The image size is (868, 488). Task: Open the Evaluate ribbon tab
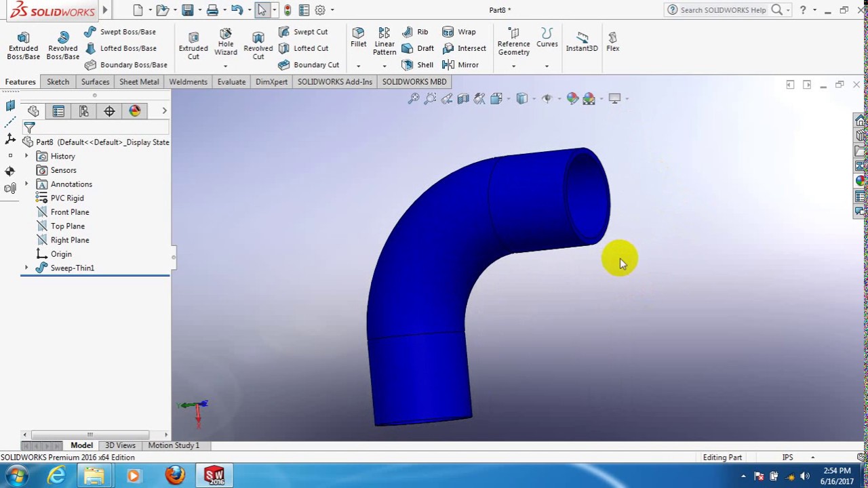click(x=231, y=82)
